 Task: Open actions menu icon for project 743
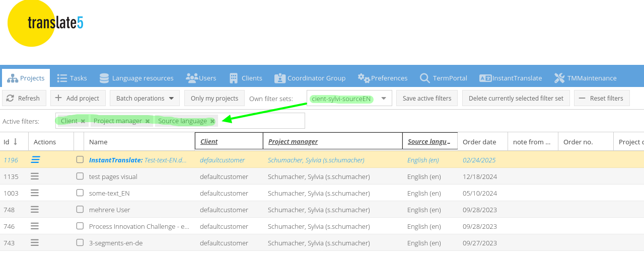pyautogui.click(x=35, y=243)
